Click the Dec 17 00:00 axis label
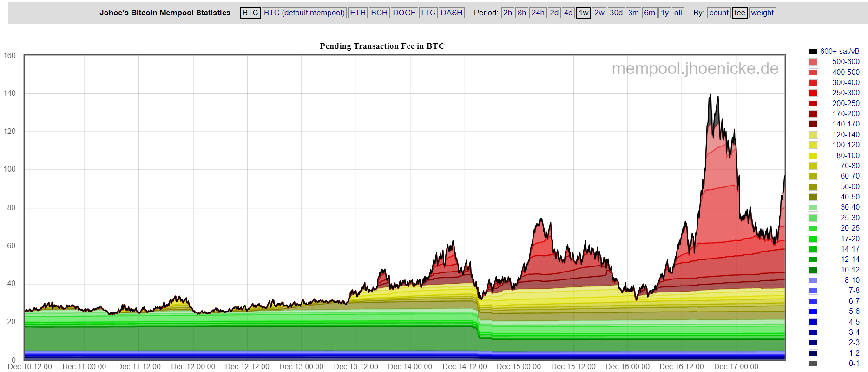 coord(736,366)
